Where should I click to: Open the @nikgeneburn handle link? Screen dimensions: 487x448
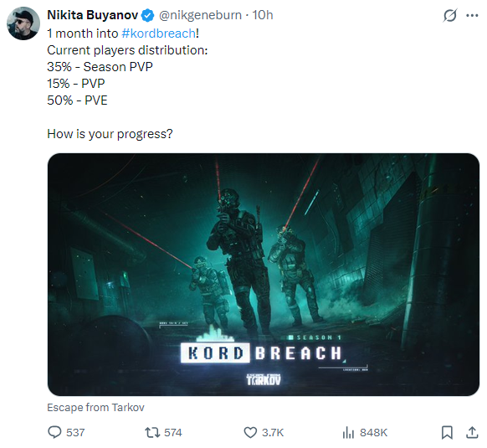pyautogui.click(x=200, y=15)
